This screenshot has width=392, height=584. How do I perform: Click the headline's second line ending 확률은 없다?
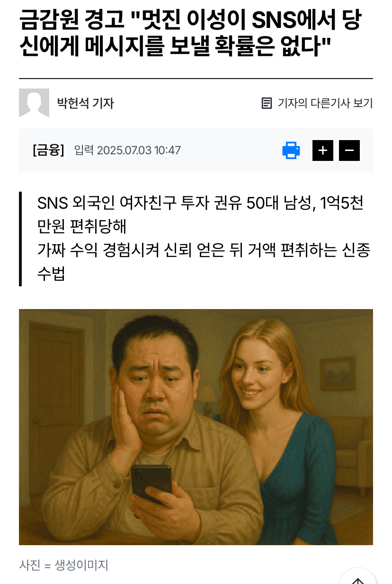click(x=175, y=46)
